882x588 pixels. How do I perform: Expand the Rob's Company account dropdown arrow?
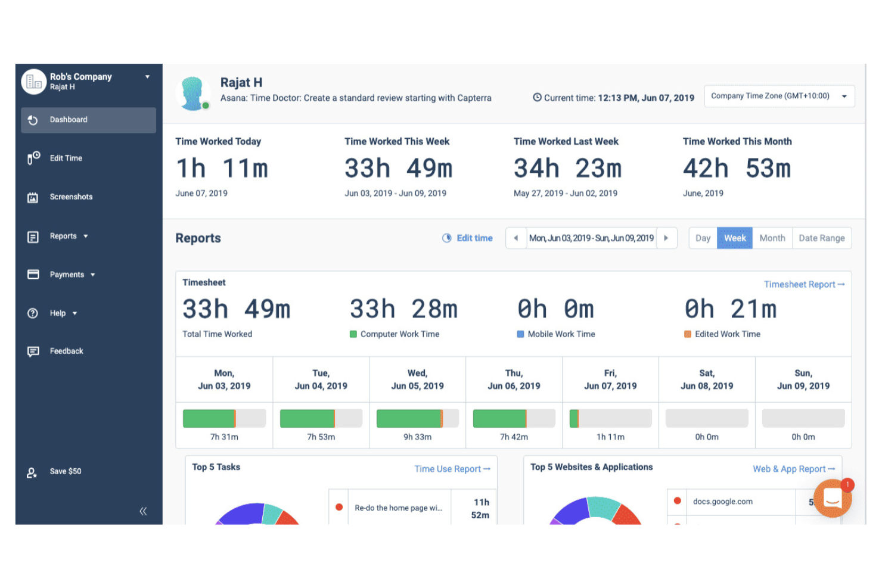pos(147,77)
